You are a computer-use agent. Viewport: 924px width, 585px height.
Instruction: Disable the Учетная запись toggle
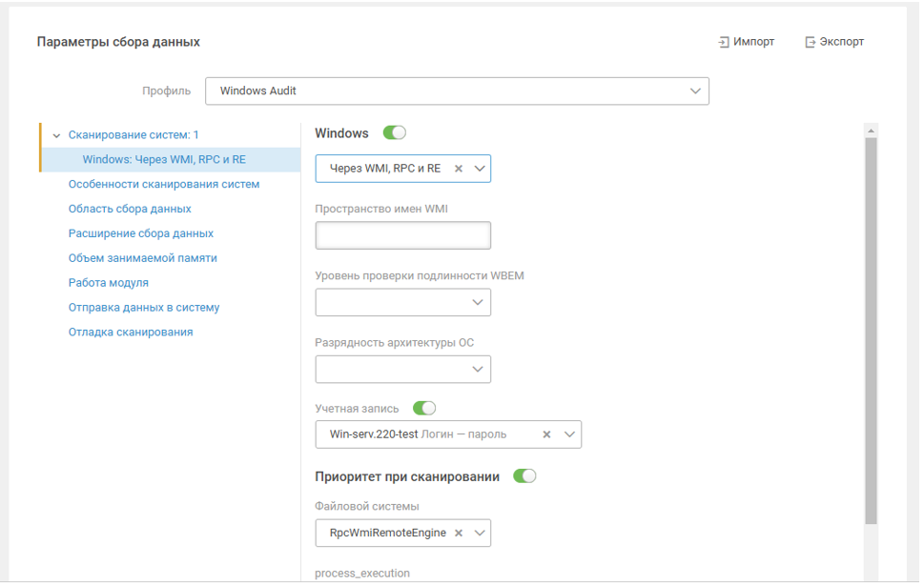tap(423, 409)
